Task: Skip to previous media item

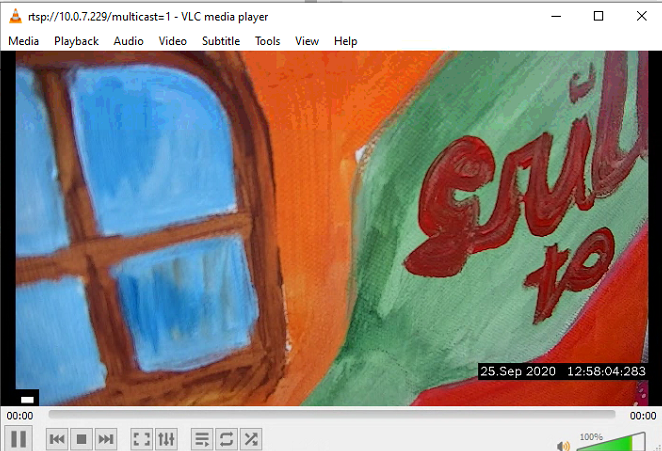Action: (x=57, y=439)
